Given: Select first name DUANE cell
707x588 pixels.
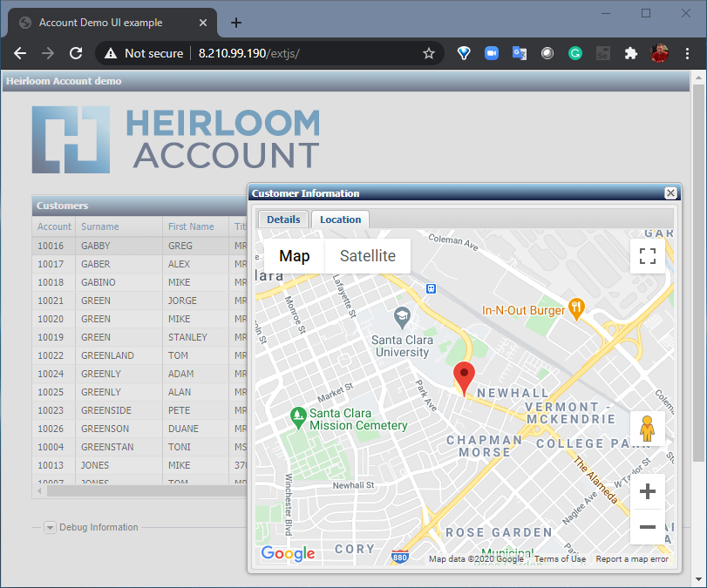Looking at the screenshot, I should click(195, 429).
